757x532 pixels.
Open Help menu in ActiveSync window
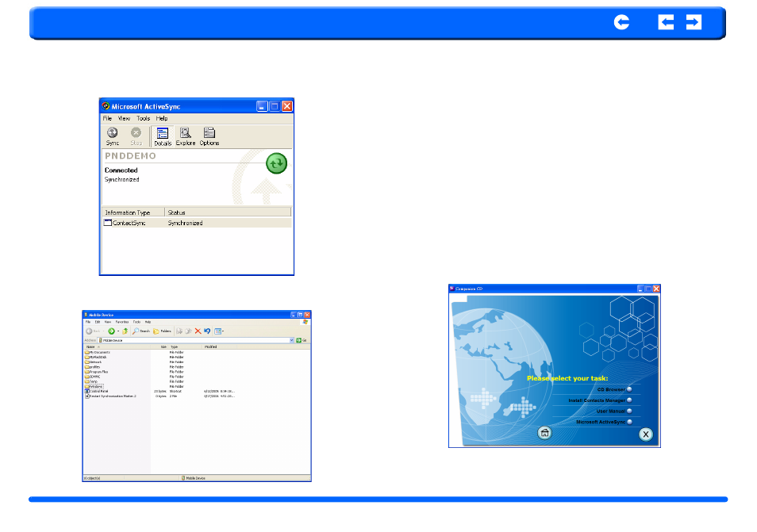(x=162, y=118)
